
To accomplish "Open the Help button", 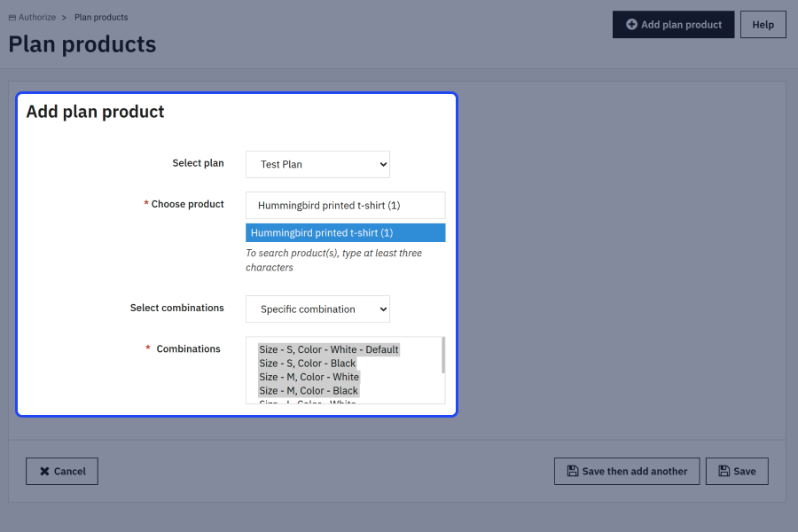I will [763, 25].
